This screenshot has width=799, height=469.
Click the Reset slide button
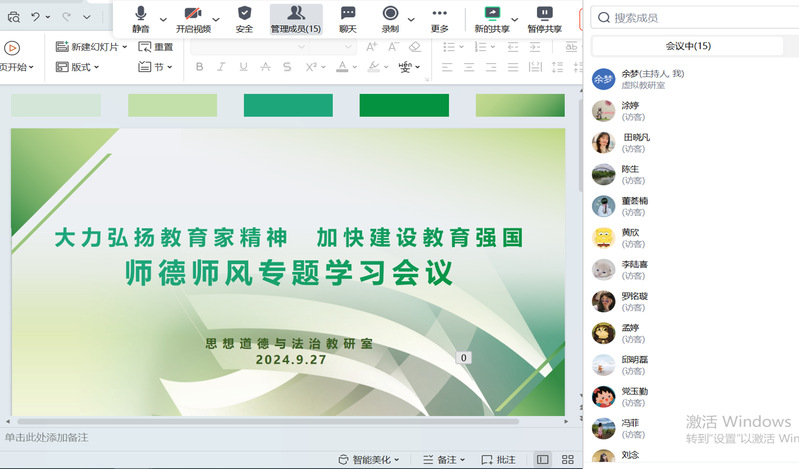pyautogui.click(x=156, y=47)
